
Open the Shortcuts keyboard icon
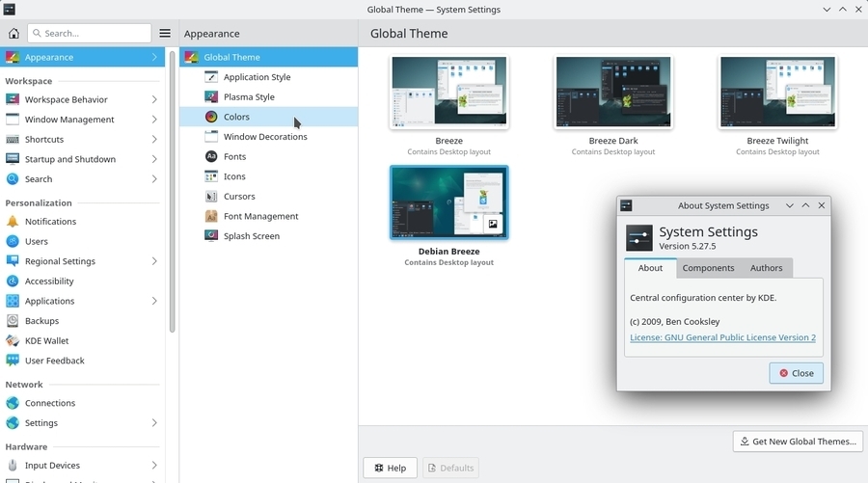coord(13,140)
